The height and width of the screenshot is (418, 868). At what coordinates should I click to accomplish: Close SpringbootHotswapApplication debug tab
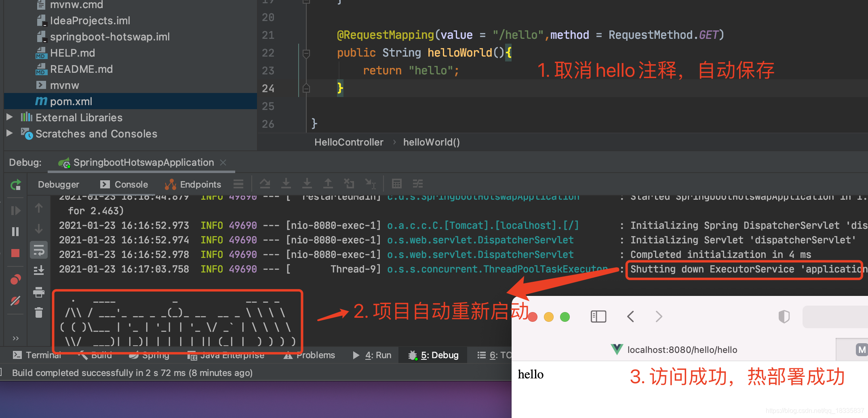(x=223, y=163)
